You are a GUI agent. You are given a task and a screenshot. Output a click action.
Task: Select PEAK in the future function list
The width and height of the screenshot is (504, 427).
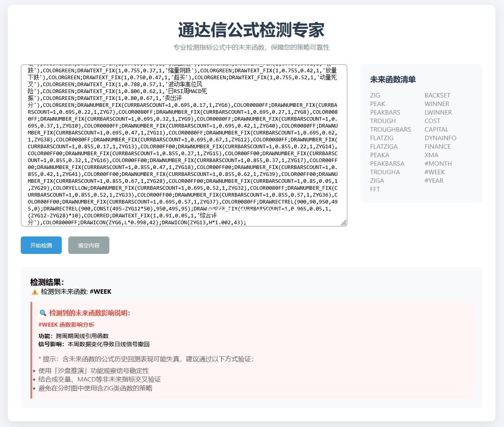point(378,104)
